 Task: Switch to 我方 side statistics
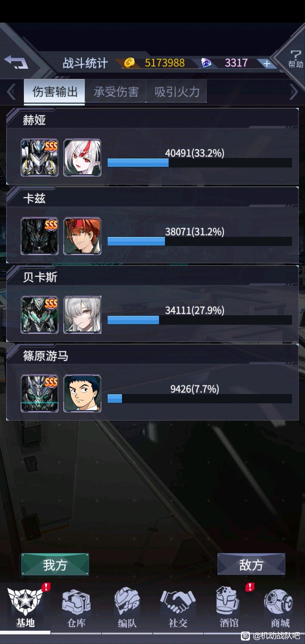(x=55, y=564)
